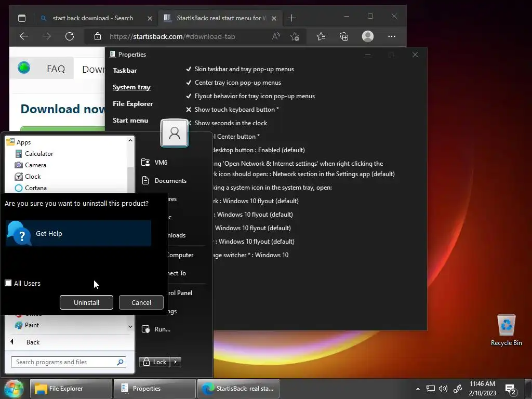The height and width of the screenshot is (399, 532).
Task: Open Camera from Apps list
Action: click(x=31, y=165)
